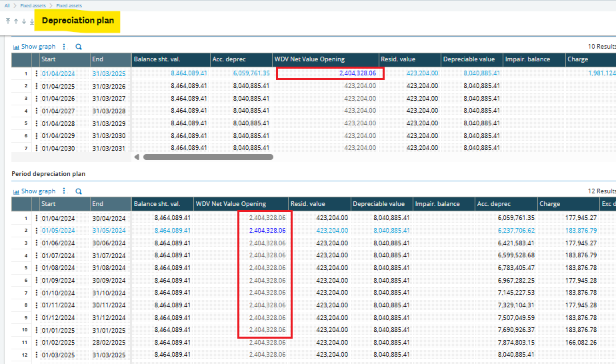Go to next record down arrow
The width and height of the screenshot is (616, 364).
coord(23,21)
